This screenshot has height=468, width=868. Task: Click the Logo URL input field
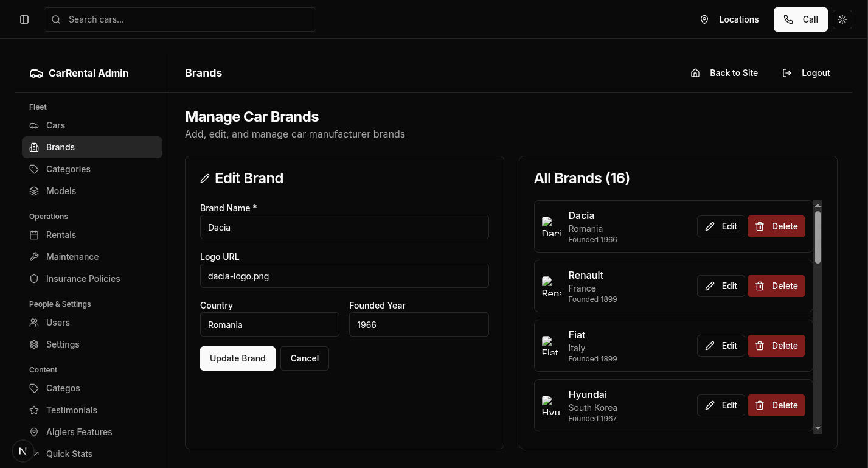coord(344,276)
